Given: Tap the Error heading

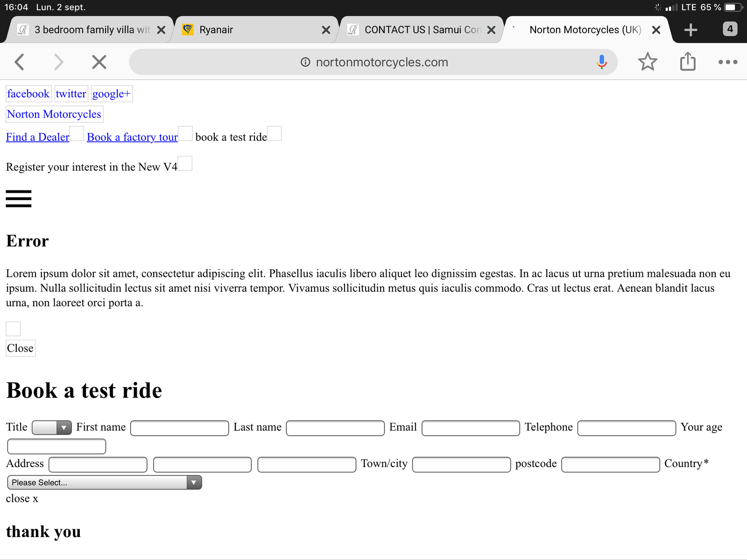Looking at the screenshot, I should (28, 241).
